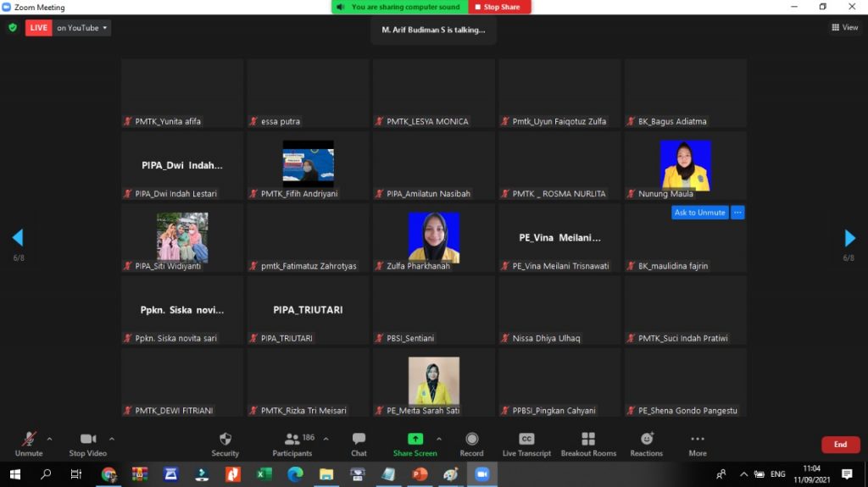
Task: Open Breakout Rooms
Action: [588, 440]
